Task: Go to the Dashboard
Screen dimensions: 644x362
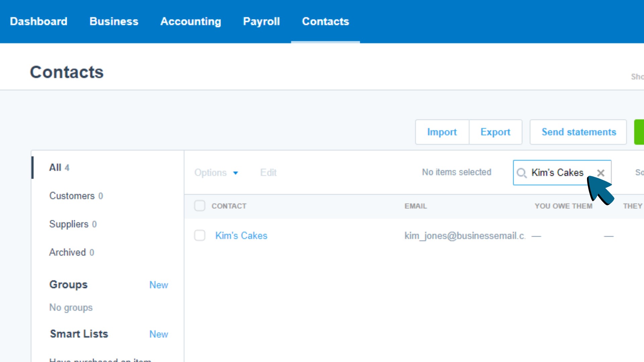Action: pos(39,21)
